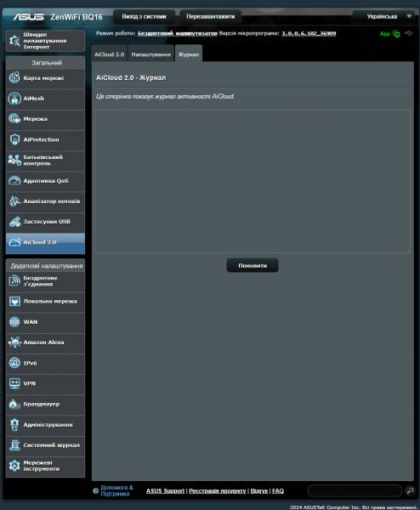This screenshot has height=510, width=420.
Task: Click the Загальний section header
Action: point(46,62)
